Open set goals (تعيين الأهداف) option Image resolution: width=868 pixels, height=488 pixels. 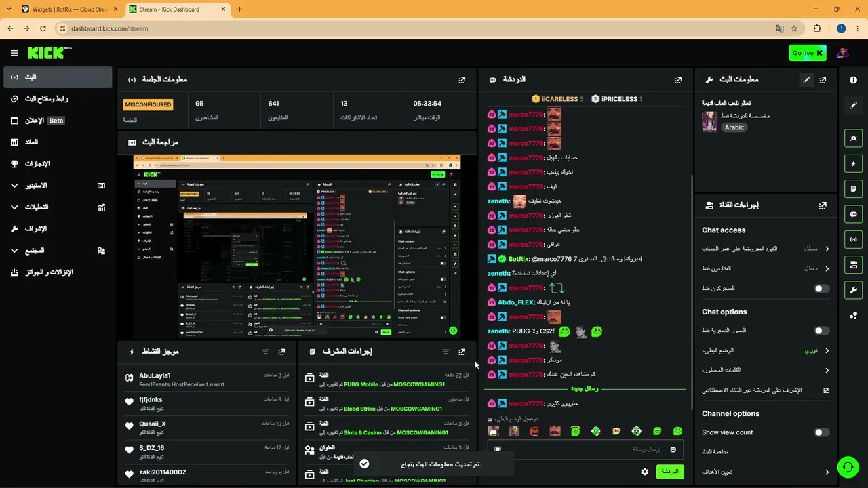pyautogui.click(x=766, y=472)
